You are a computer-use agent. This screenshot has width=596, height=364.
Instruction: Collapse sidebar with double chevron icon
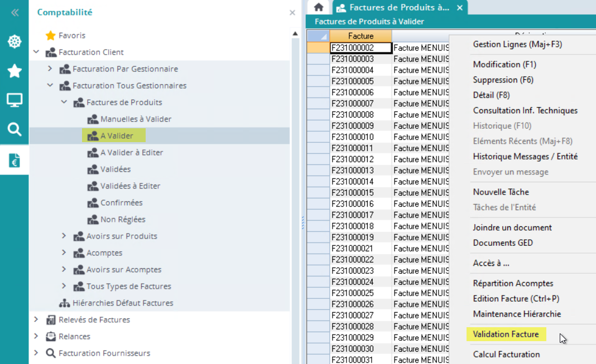click(15, 12)
